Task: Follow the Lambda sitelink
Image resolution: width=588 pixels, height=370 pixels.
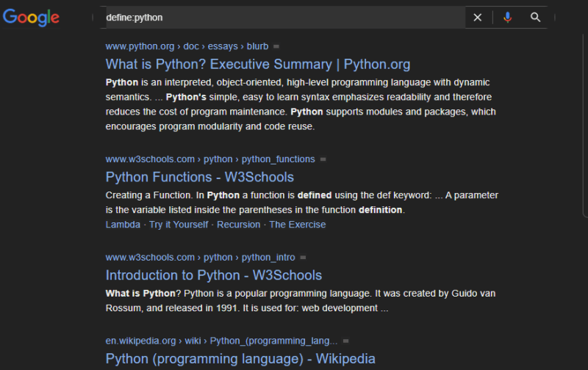Action: (x=123, y=225)
